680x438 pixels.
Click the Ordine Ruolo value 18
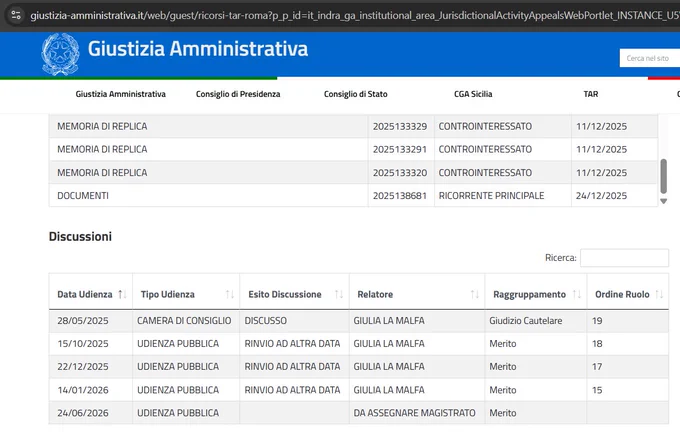point(597,344)
